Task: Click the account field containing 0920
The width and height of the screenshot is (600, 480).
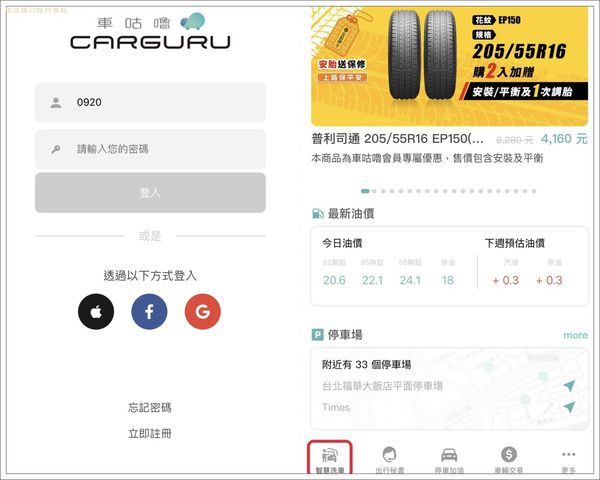Action: (150, 103)
